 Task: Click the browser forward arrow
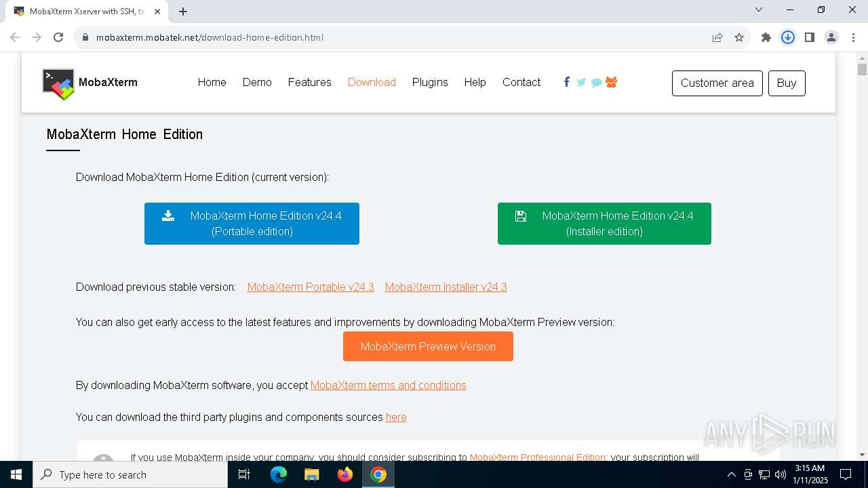click(x=37, y=37)
